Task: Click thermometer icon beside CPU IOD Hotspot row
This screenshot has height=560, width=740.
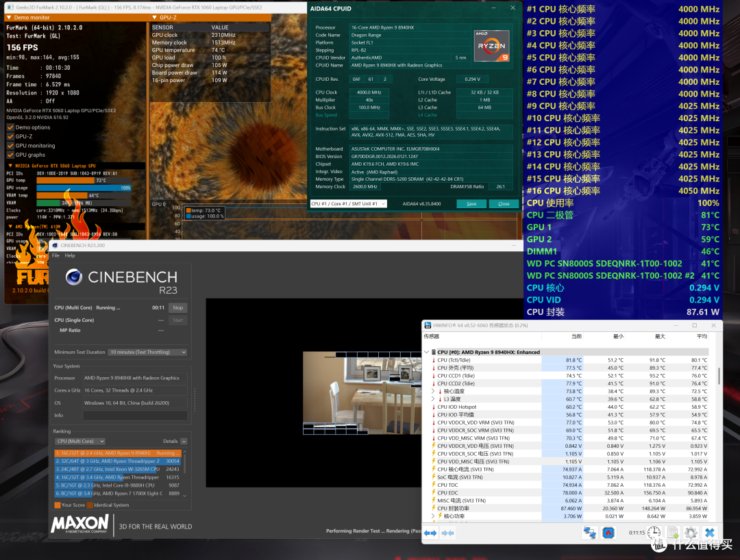Action: tap(434, 407)
